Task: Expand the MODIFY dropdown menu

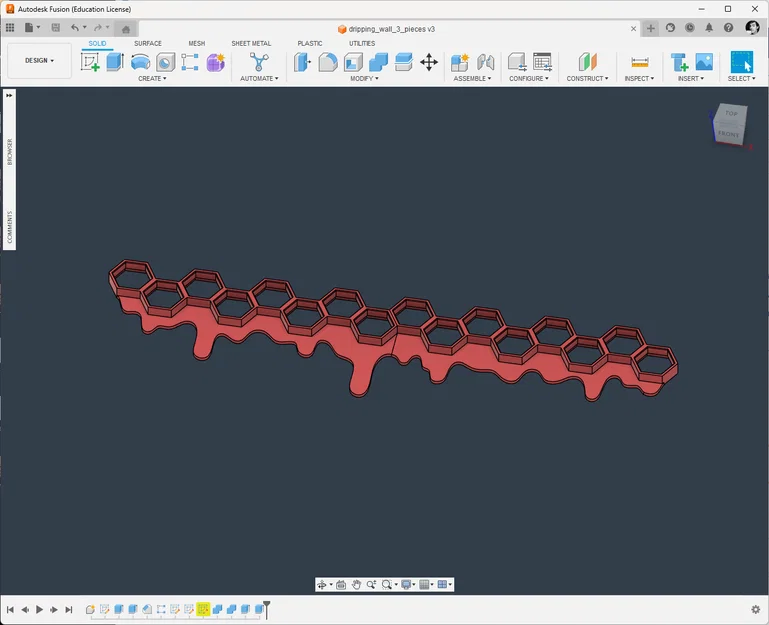Action: click(x=364, y=78)
